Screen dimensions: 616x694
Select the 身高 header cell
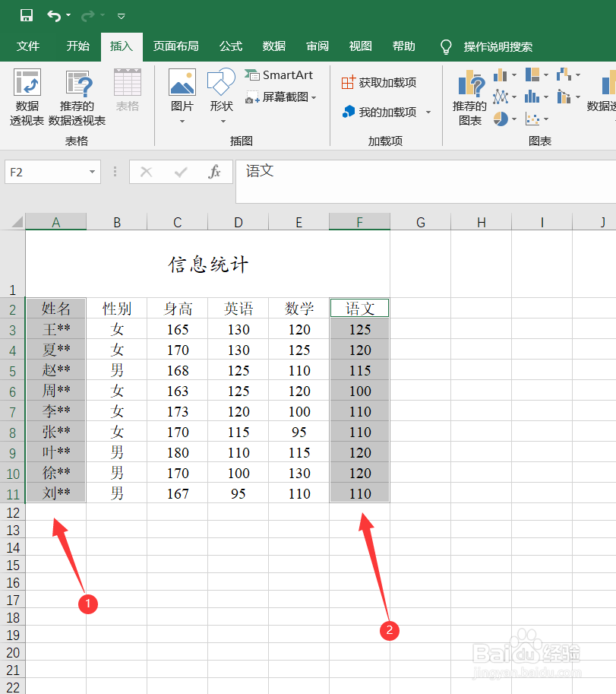pos(177,308)
